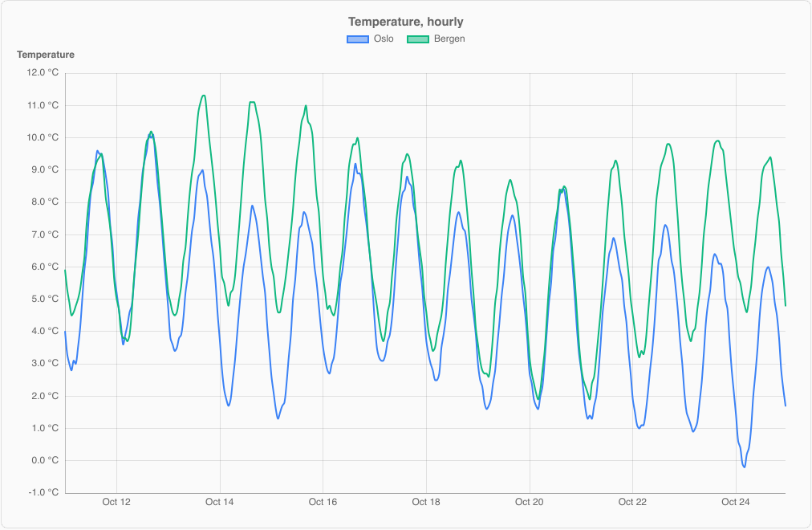Viewport: 812px width, 530px height.
Task: Click the -1.0 °C axis label
Action: [44, 492]
